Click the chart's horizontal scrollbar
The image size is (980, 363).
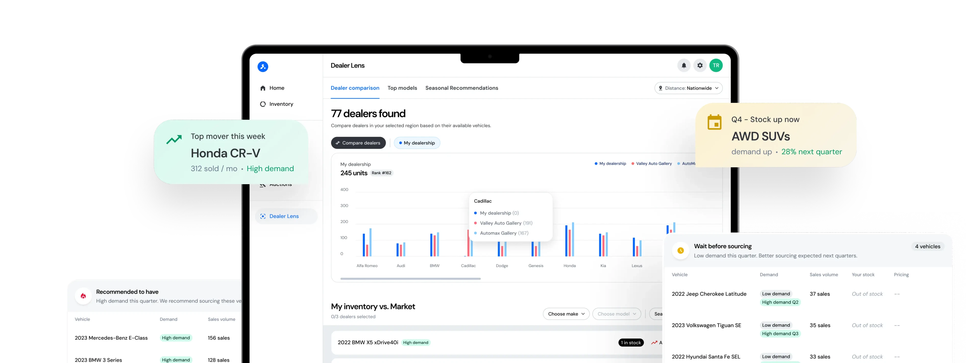tap(410, 279)
